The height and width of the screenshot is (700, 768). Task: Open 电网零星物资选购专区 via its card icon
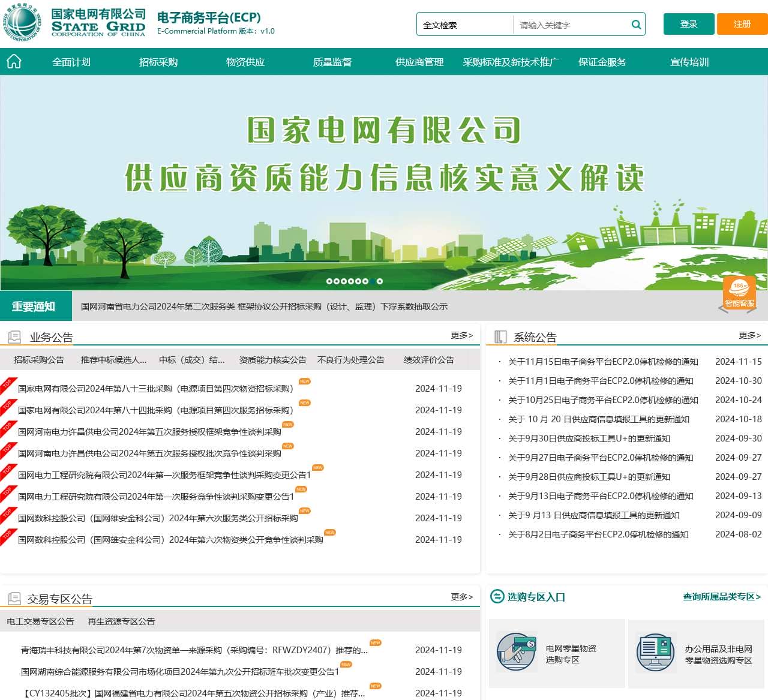coord(517,652)
